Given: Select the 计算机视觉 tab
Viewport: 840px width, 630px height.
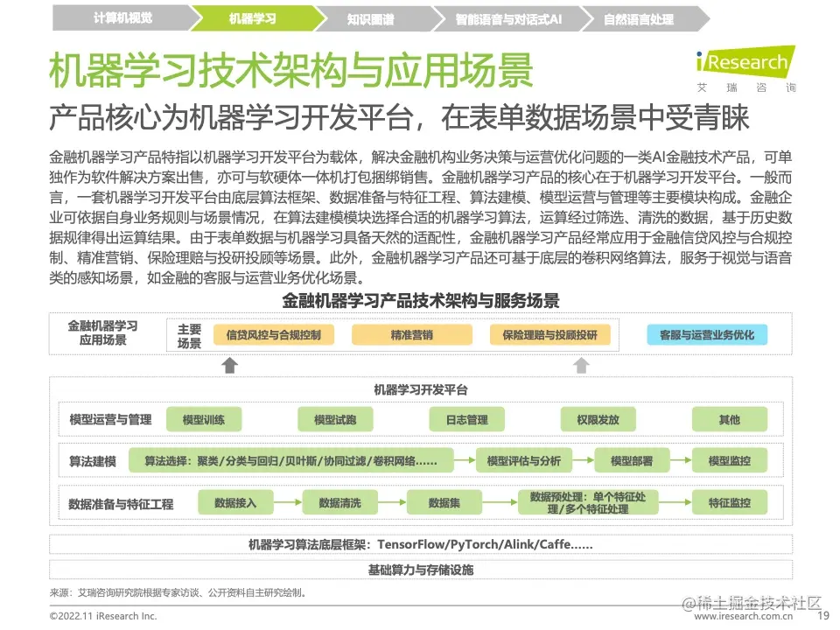Looking at the screenshot, I should coord(122,18).
